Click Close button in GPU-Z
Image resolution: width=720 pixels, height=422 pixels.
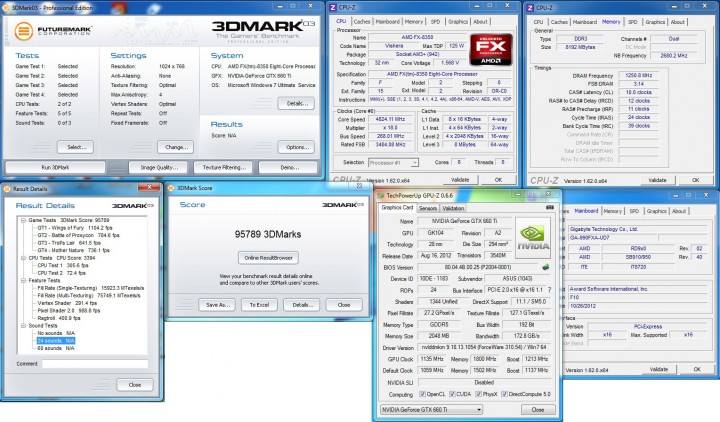coord(538,410)
